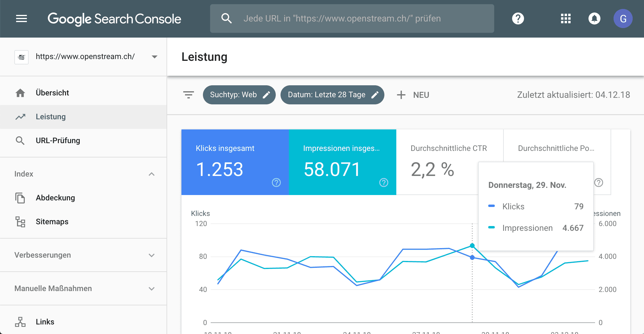
Task: Open the property selector dropdown arrow
Action: [155, 57]
